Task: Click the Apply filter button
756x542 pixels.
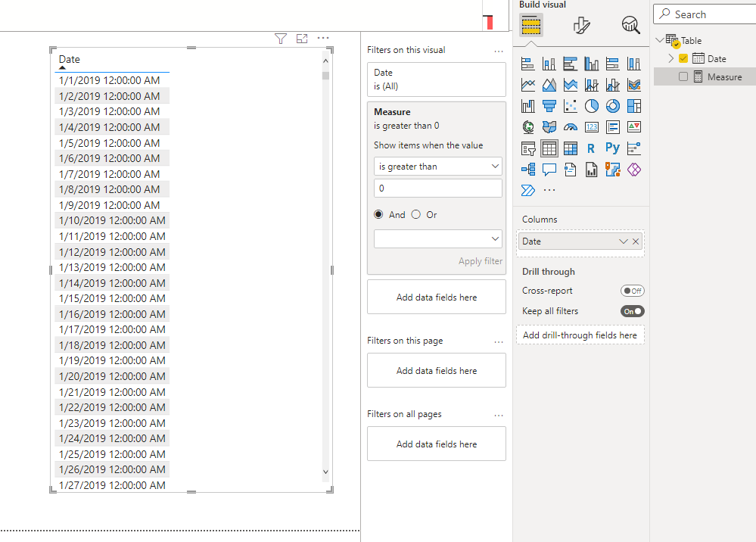Action: click(481, 261)
